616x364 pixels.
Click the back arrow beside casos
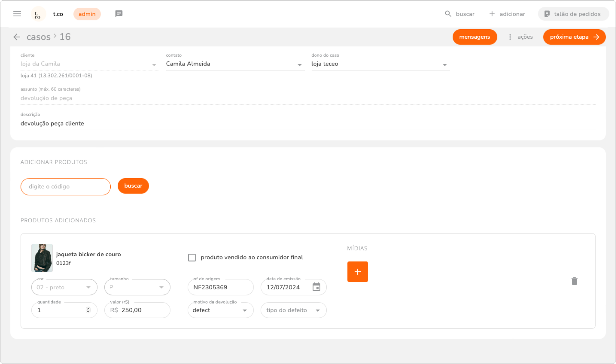17,37
